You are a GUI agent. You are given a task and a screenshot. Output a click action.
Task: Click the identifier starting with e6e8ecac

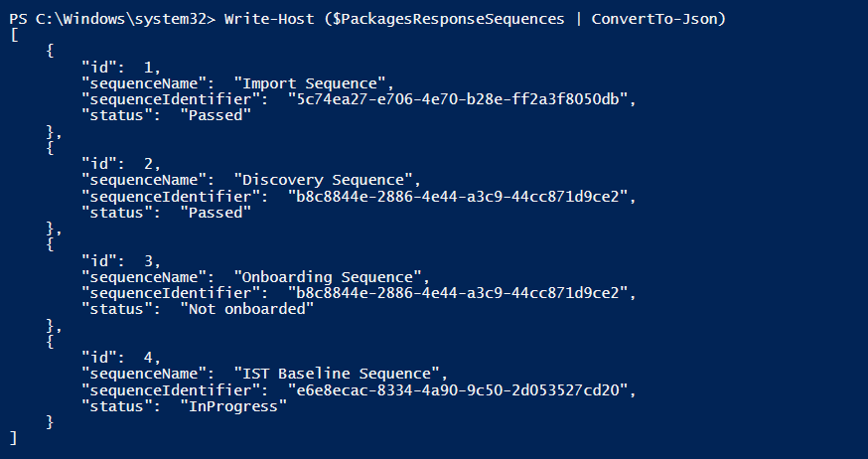(459, 389)
